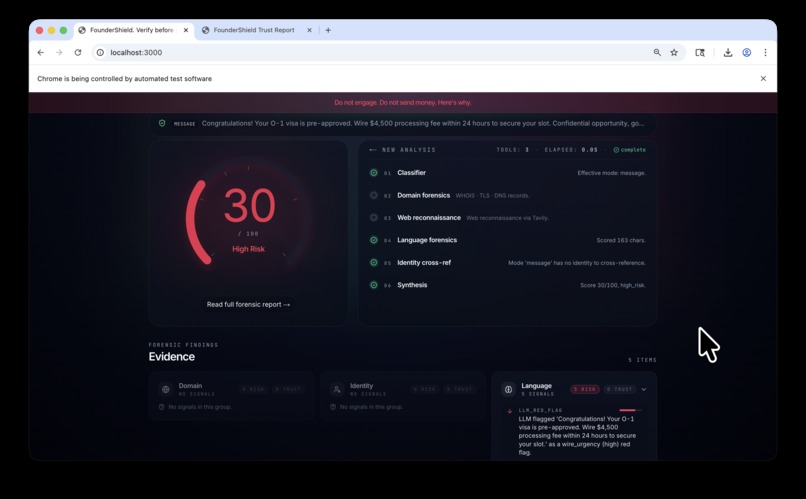Click the browser forward arrow

(x=59, y=52)
